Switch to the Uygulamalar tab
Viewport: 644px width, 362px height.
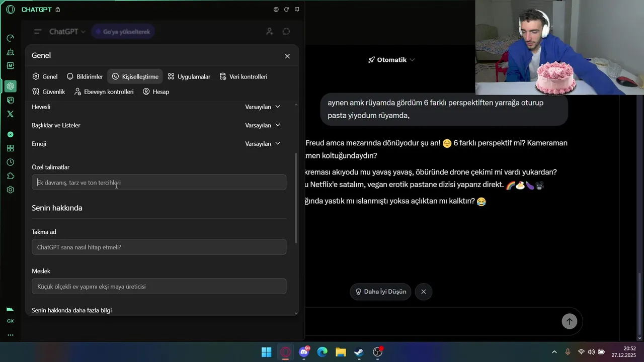pos(189,76)
